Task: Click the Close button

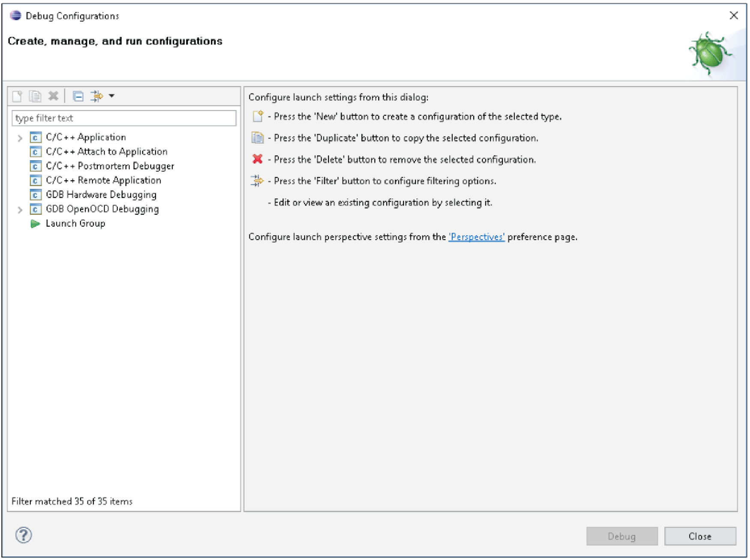Action: (700, 536)
